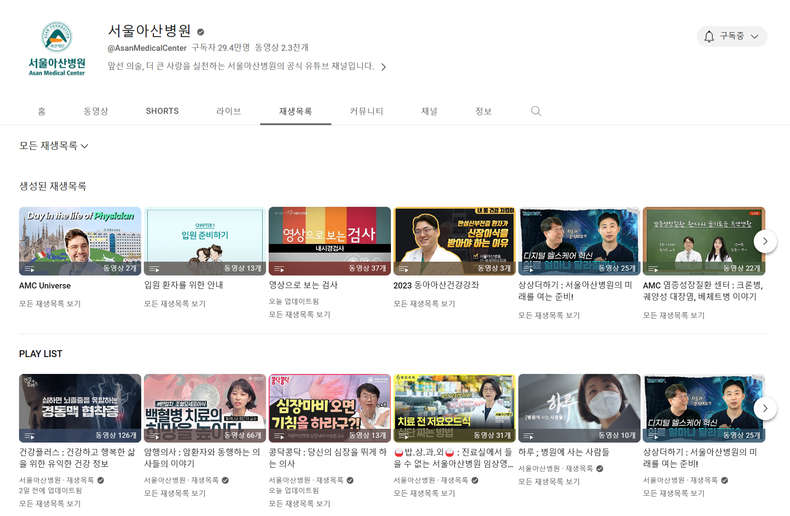Open the 서울아산병원 channel avatar logo
The width and height of the screenshot is (790, 516).
pos(56,48)
